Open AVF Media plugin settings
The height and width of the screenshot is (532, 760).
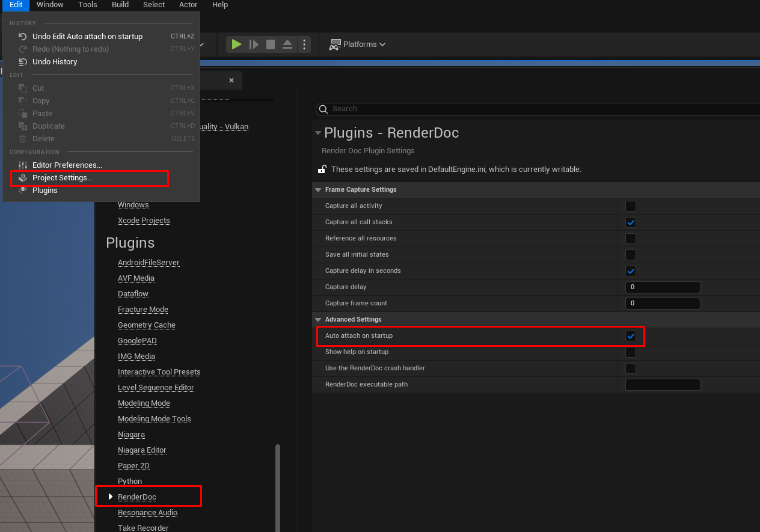pos(136,278)
